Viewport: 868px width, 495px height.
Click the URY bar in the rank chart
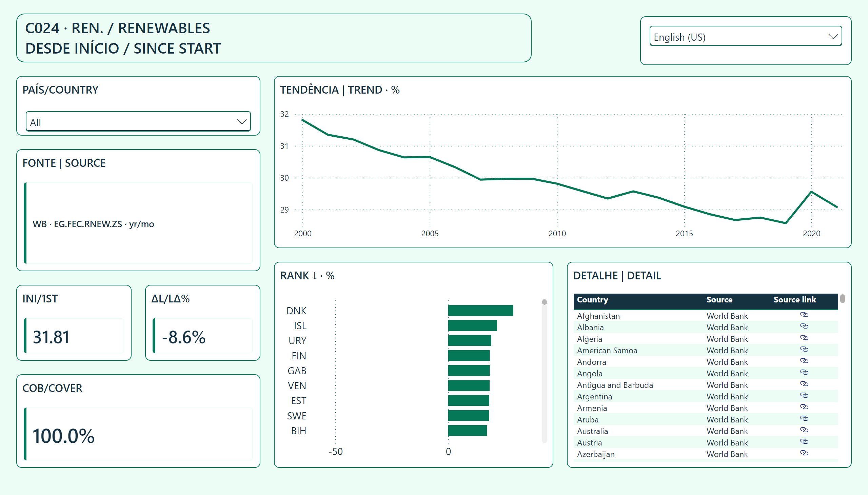(x=470, y=341)
